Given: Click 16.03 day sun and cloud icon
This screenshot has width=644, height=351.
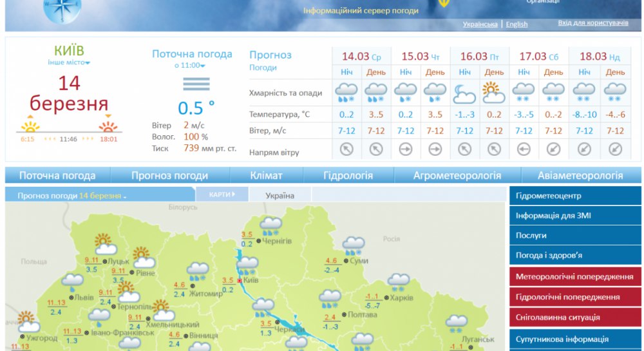Looking at the screenshot, I should (494, 93).
